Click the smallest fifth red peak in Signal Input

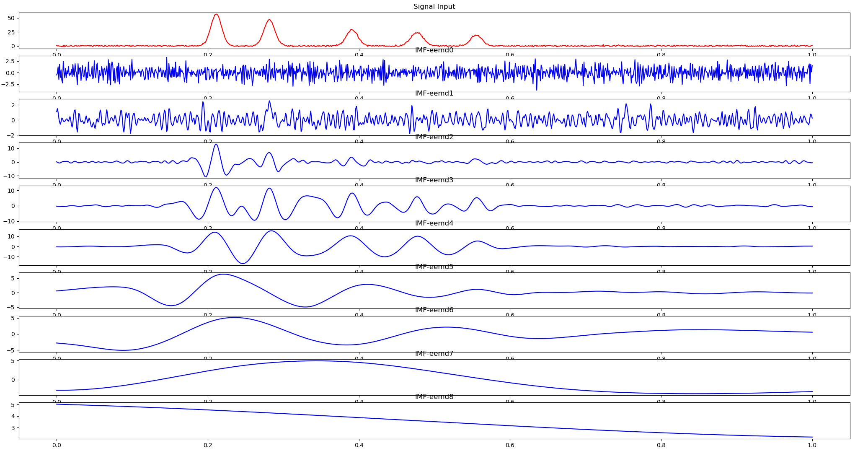point(476,36)
